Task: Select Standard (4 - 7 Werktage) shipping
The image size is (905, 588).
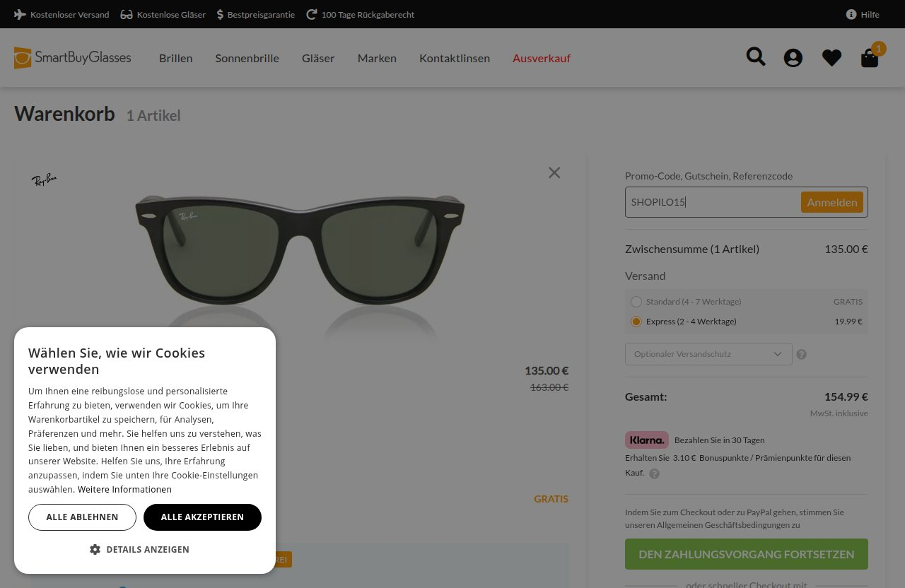Action: [x=636, y=302]
